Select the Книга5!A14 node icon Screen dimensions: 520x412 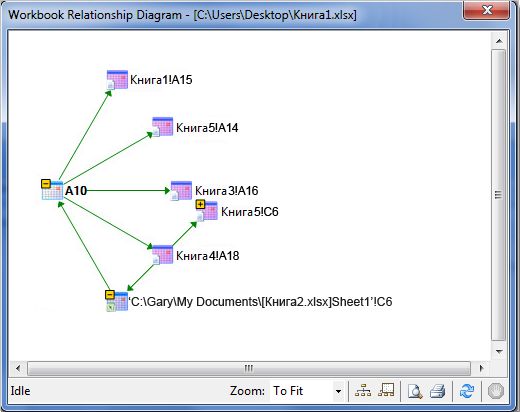click(162, 127)
